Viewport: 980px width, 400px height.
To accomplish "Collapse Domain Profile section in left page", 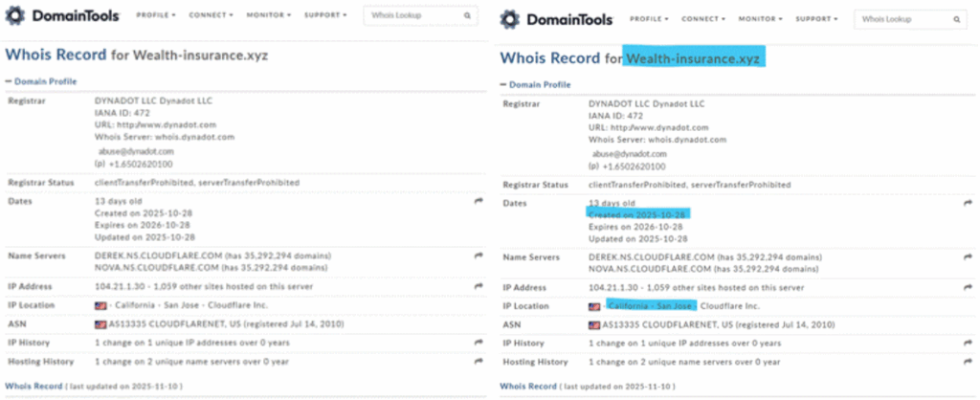I will pos(41,81).
